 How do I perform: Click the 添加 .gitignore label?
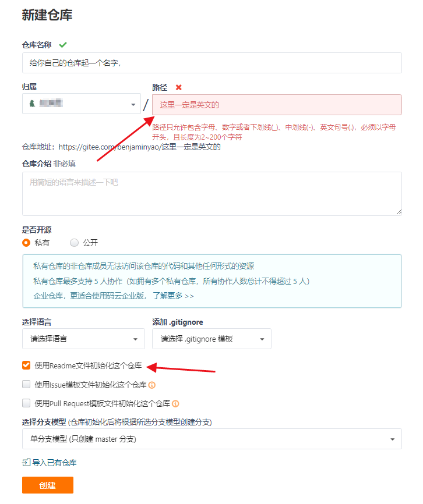coord(178,322)
